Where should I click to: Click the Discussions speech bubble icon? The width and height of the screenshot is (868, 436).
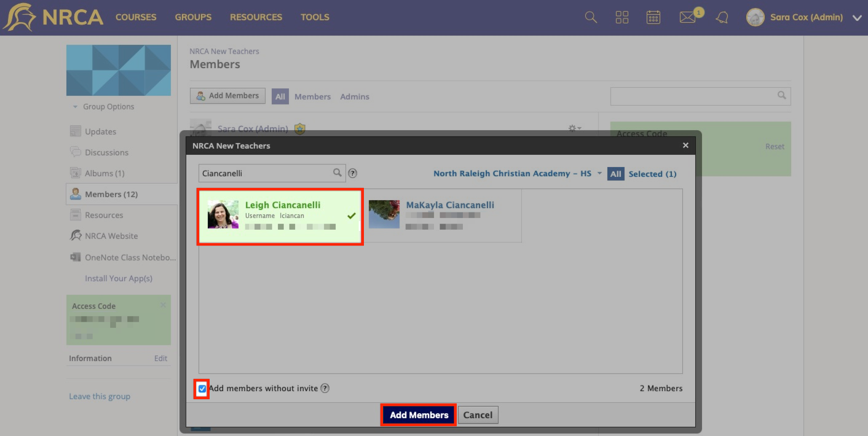tap(76, 152)
